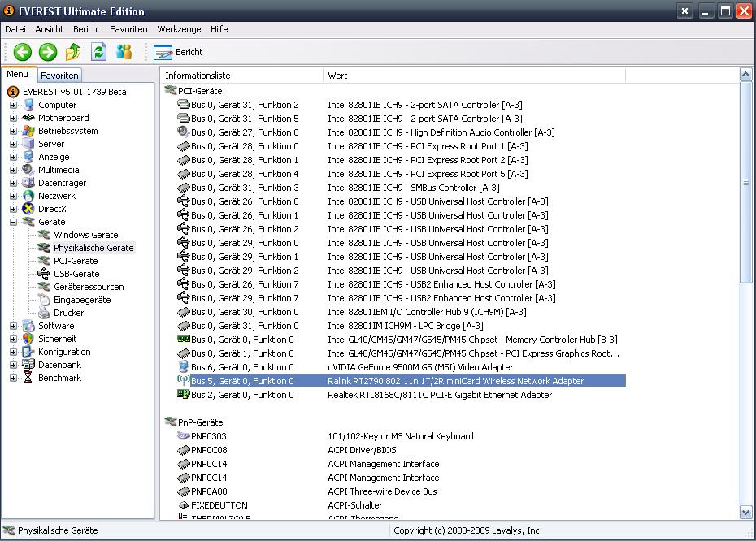Expand the Benchmark tree node

pos(14,379)
